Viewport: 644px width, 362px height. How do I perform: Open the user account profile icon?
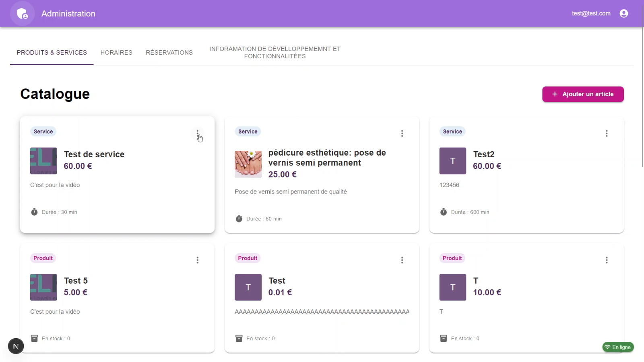[x=623, y=14]
